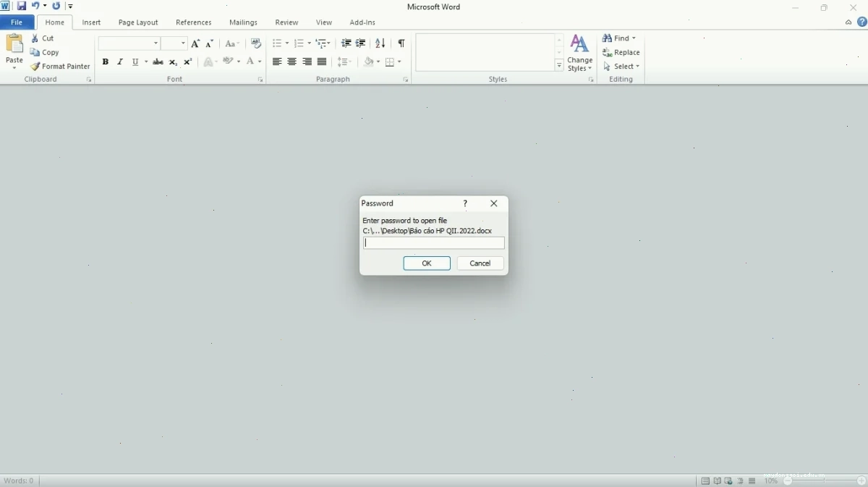Click the Zoom In plus button
This screenshot has width=868, height=487.
861,481
